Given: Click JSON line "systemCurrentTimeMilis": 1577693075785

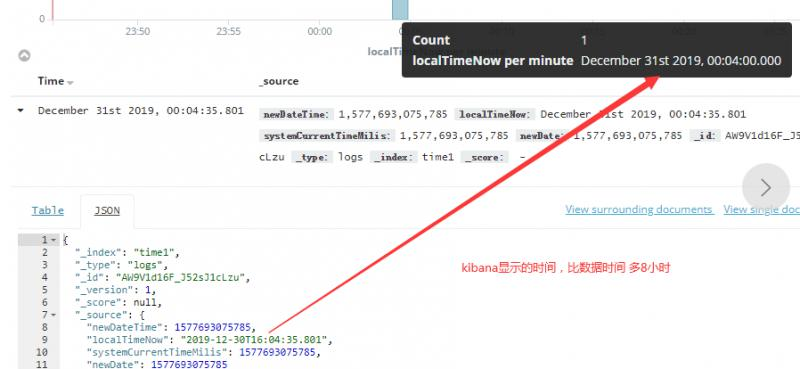Looking at the screenshot, I should pyautogui.click(x=204, y=352).
